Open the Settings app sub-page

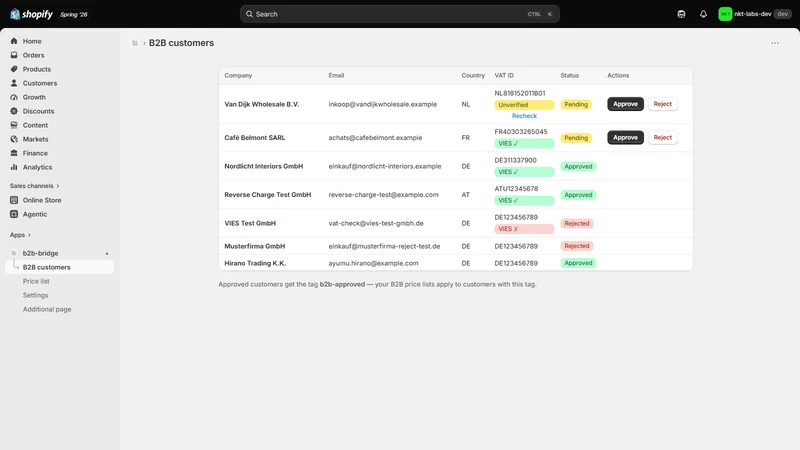click(35, 295)
